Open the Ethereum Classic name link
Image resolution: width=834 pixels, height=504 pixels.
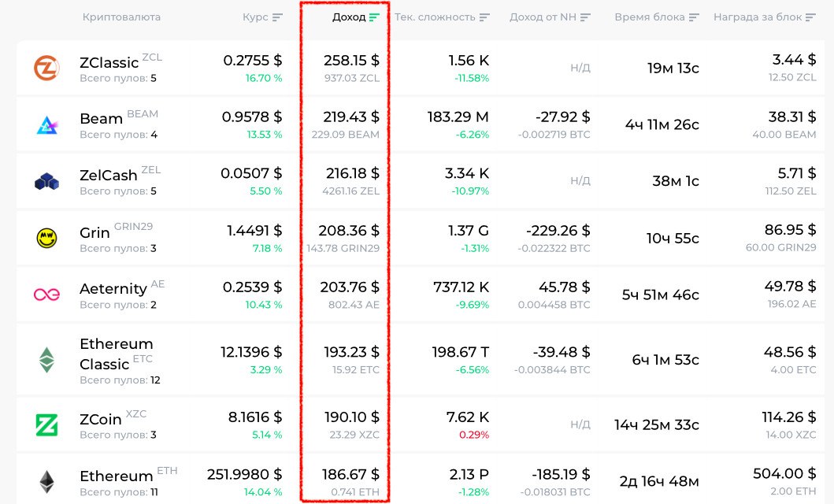[116, 354]
